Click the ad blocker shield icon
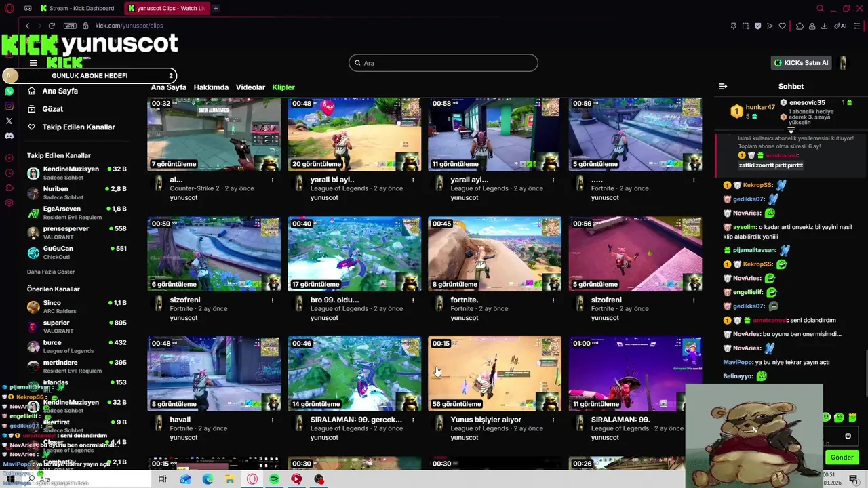 click(x=757, y=26)
